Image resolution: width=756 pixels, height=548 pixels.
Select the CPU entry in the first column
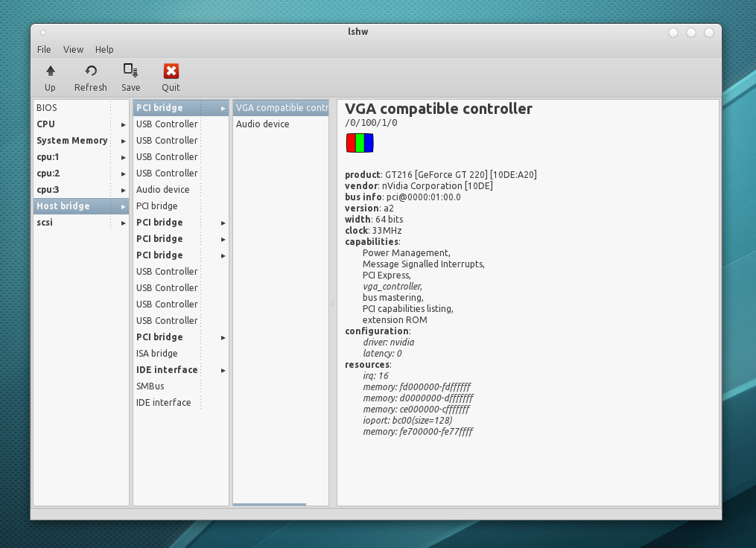pos(80,124)
